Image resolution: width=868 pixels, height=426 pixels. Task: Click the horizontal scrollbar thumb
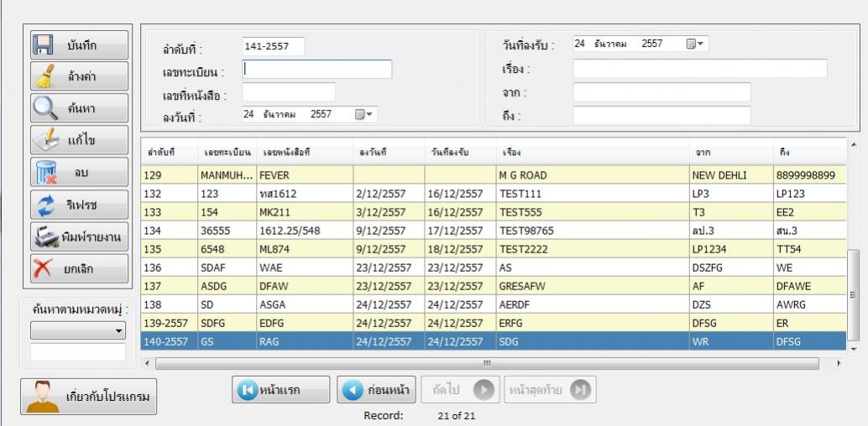point(487,363)
